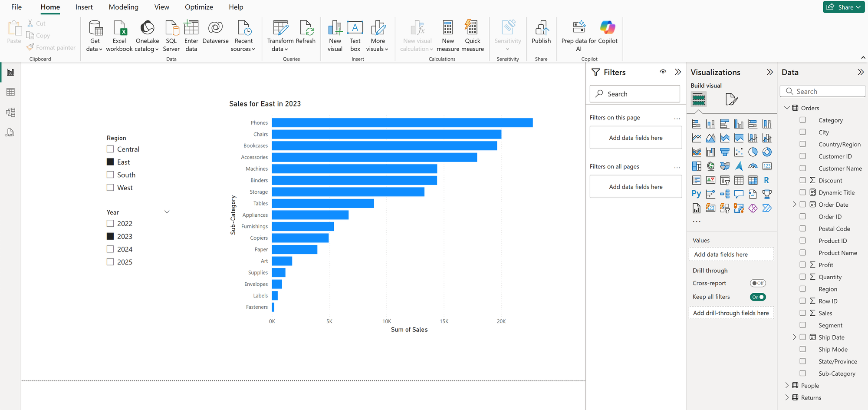
Task: Click the Phones bar in chart
Action: (402, 123)
